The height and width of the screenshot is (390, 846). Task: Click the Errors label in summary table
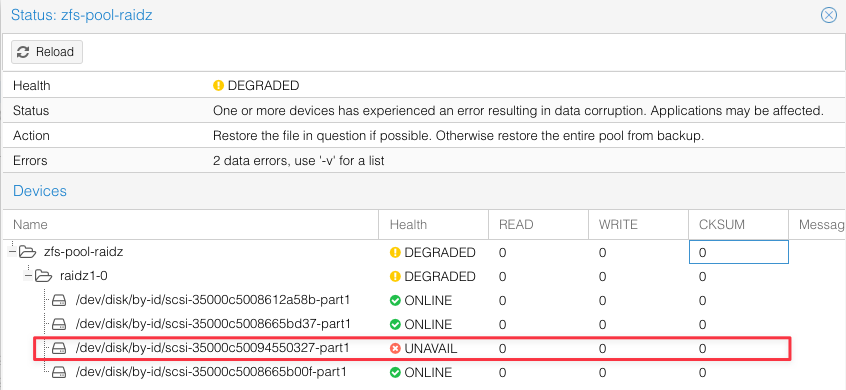(x=30, y=160)
